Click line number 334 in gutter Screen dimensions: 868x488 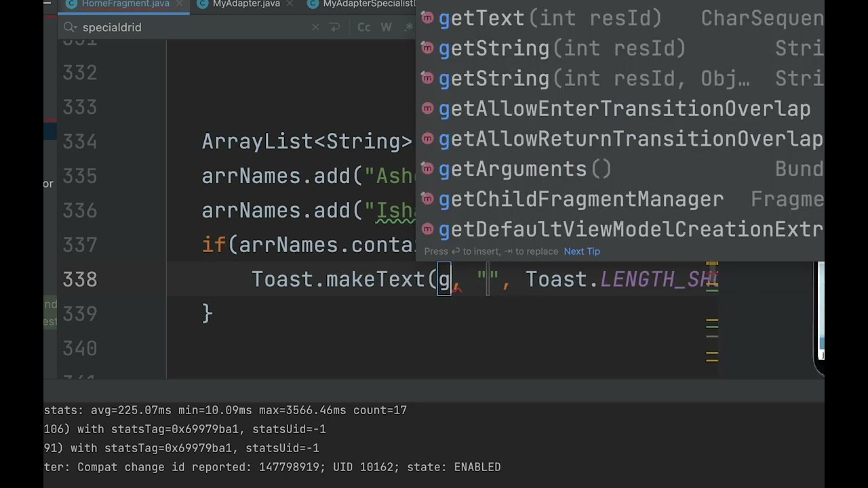[80, 142]
